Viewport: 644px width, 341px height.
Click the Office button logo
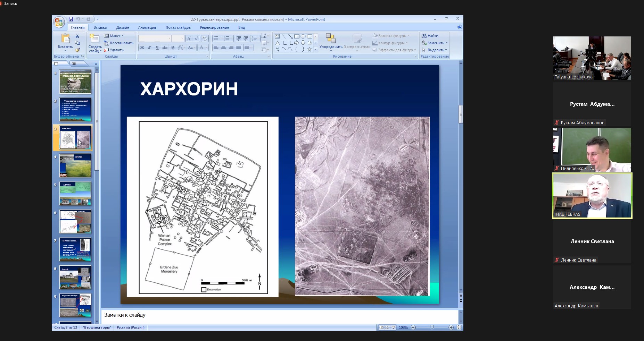(x=59, y=23)
